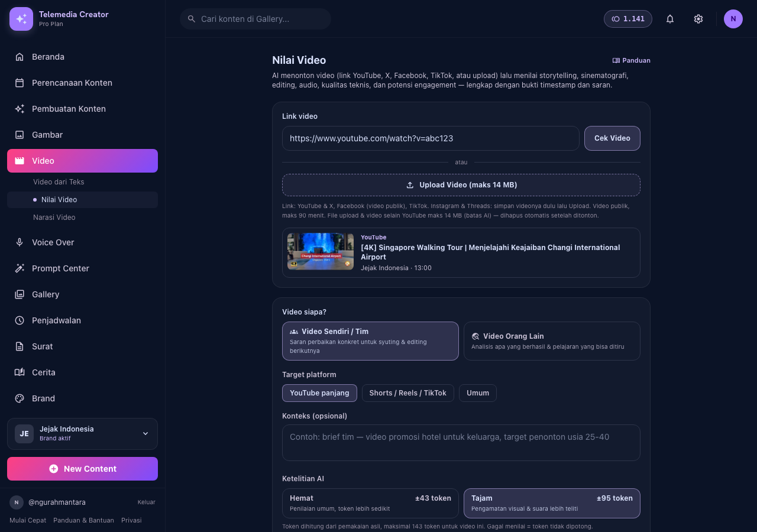Click the Gallery icon in the sidebar
Image resolution: width=757 pixels, height=532 pixels.
20,294
